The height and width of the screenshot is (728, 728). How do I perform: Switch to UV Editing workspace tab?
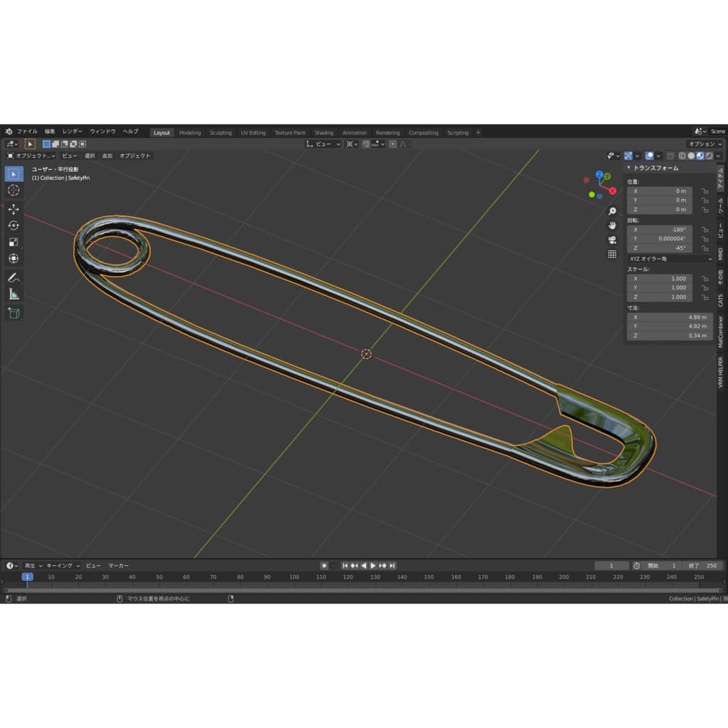[x=253, y=133]
